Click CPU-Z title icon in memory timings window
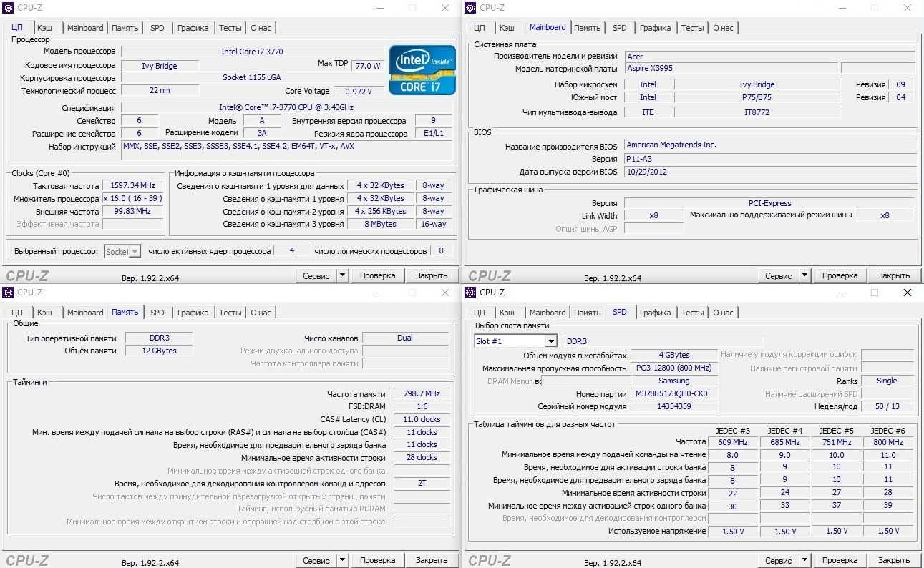924x568 pixels. click(8, 292)
